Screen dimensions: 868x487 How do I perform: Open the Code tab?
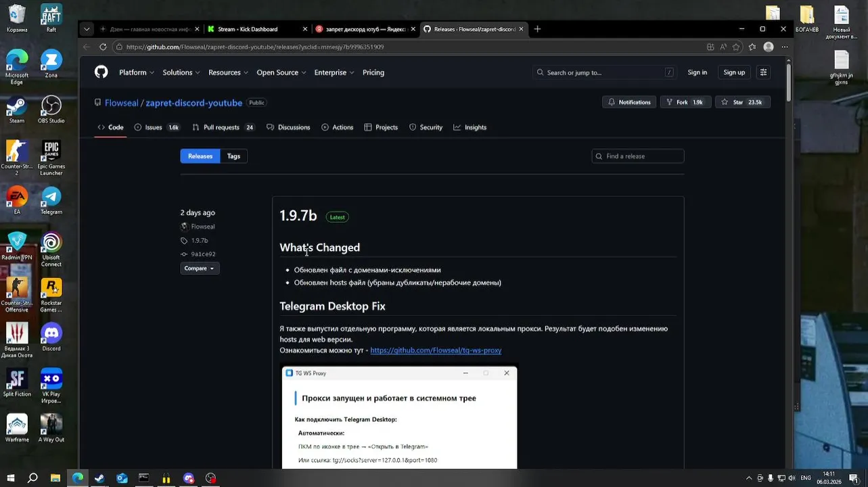point(110,127)
